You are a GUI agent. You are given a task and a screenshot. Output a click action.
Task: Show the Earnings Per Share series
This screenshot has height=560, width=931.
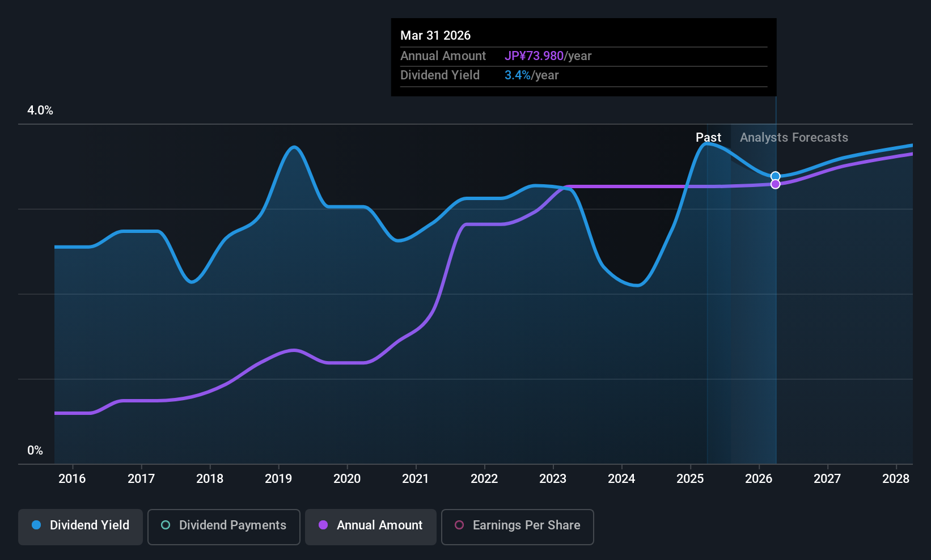517,527
